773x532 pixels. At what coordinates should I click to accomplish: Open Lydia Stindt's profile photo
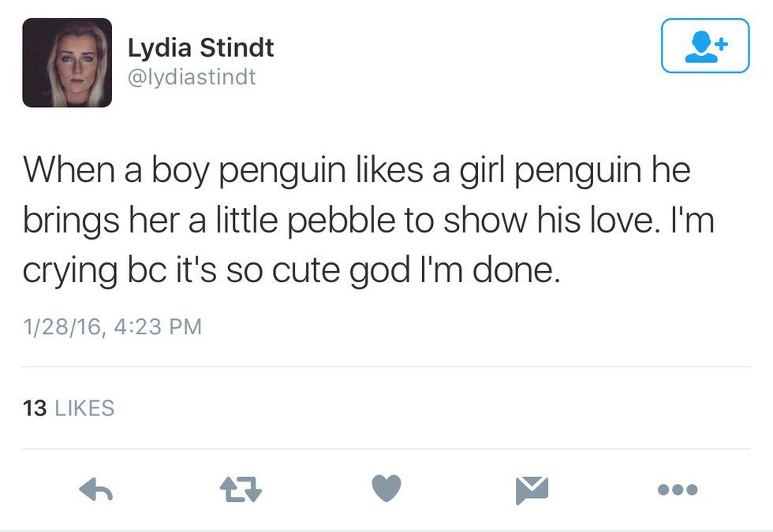click(67, 62)
